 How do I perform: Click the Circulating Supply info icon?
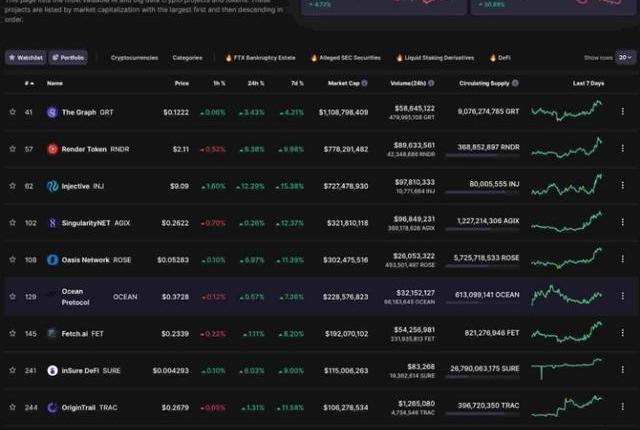click(516, 83)
